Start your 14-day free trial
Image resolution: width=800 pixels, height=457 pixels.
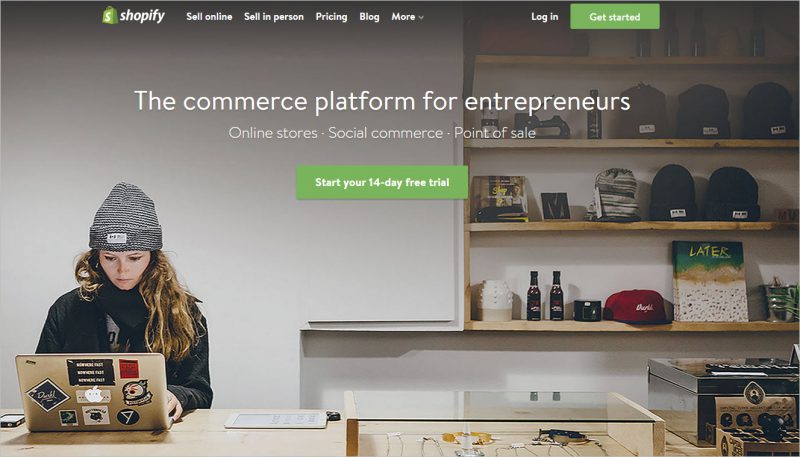pyautogui.click(x=382, y=182)
